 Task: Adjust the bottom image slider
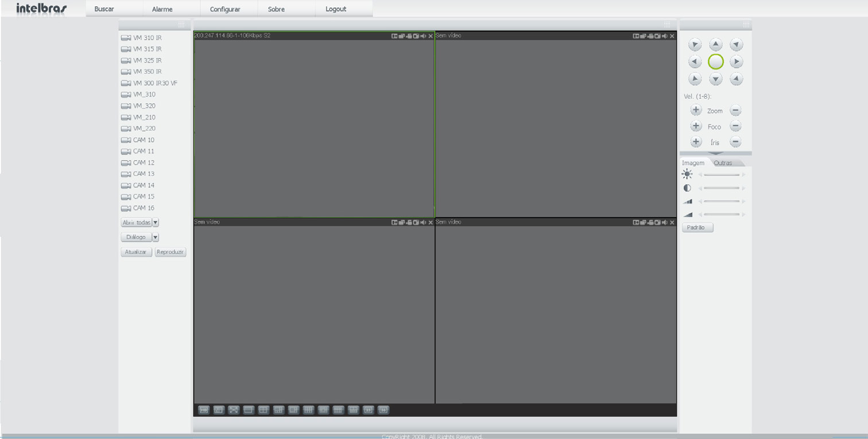pyautogui.click(x=722, y=214)
